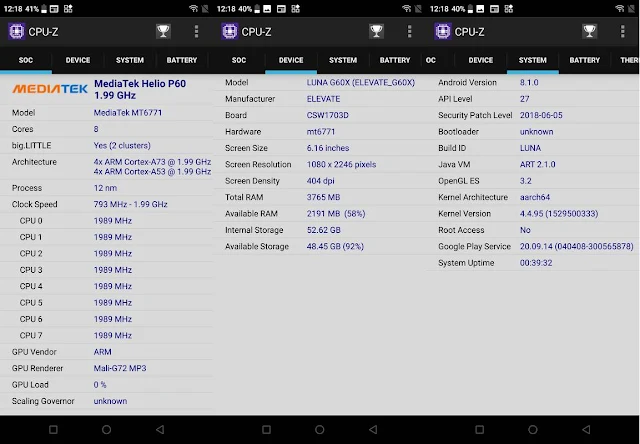Tap the Wi-Fi status icon in the left screen
640x444 pixels.
[x=193, y=9]
